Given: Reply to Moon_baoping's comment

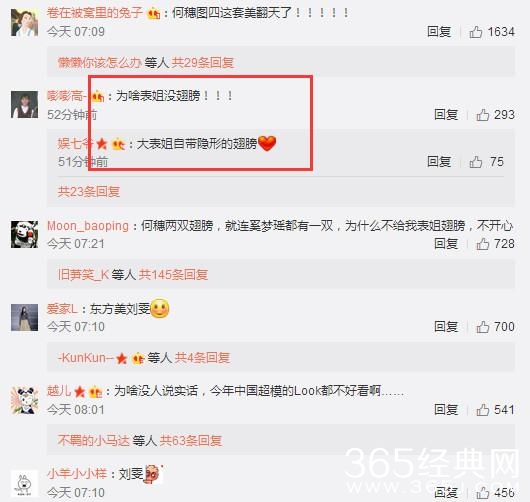Looking at the screenshot, I should pyautogui.click(x=446, y=244).
